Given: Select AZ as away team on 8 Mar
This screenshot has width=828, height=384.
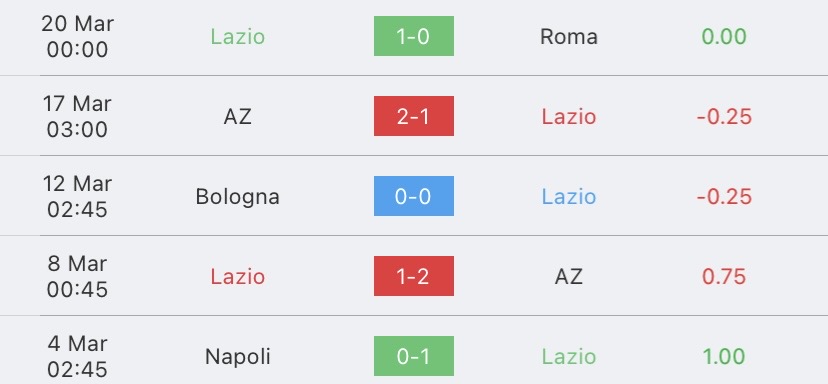Looking at the screenshot, I should pyautogui.click(x=569, y=277).
